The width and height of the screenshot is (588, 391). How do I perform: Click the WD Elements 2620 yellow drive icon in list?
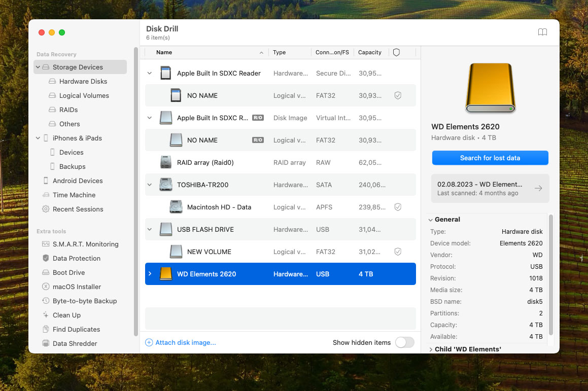pos(166,274)
